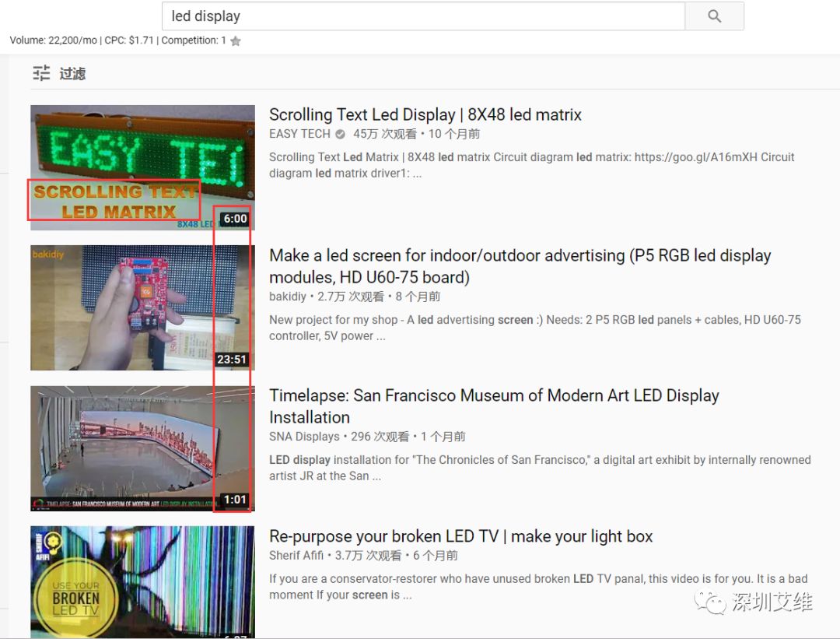The width and height of the screenshot is (840, 639).
Task: Click the 'CPC: $1.71' value
Action: point(129,40)
